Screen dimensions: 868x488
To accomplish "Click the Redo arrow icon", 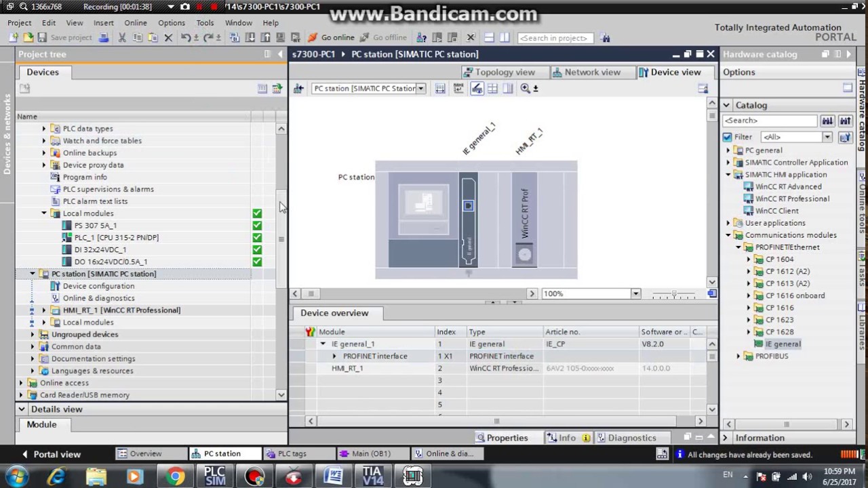I will (208, 38).
